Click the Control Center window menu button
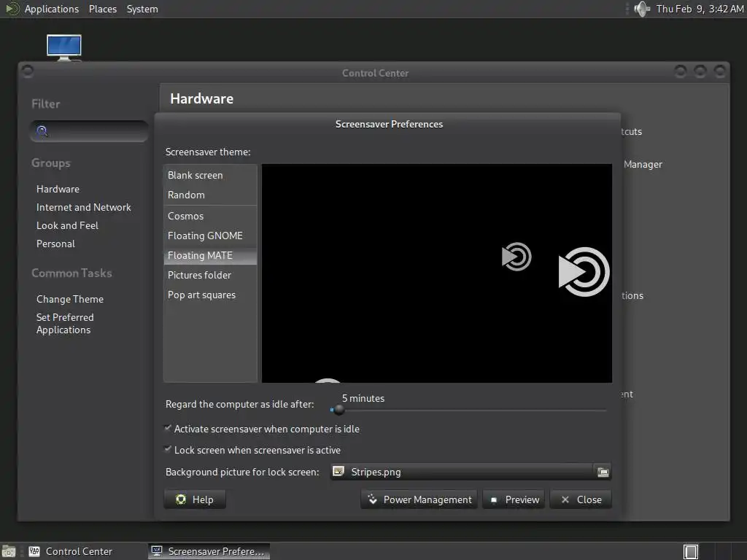 (28, 71)
